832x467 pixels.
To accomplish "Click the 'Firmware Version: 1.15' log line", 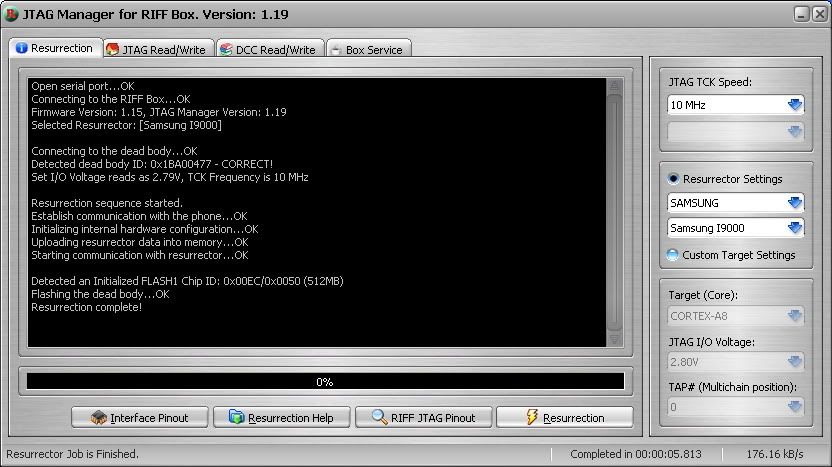I will [159, 112].
